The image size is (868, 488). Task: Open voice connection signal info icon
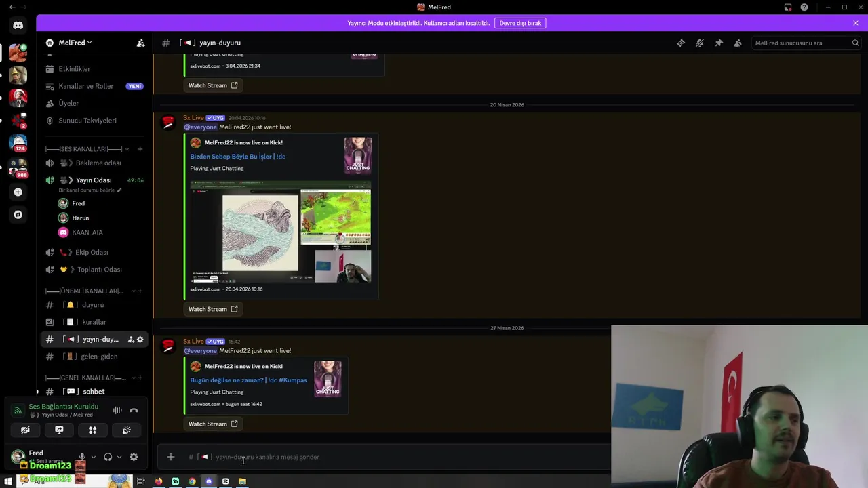point(18,410)
